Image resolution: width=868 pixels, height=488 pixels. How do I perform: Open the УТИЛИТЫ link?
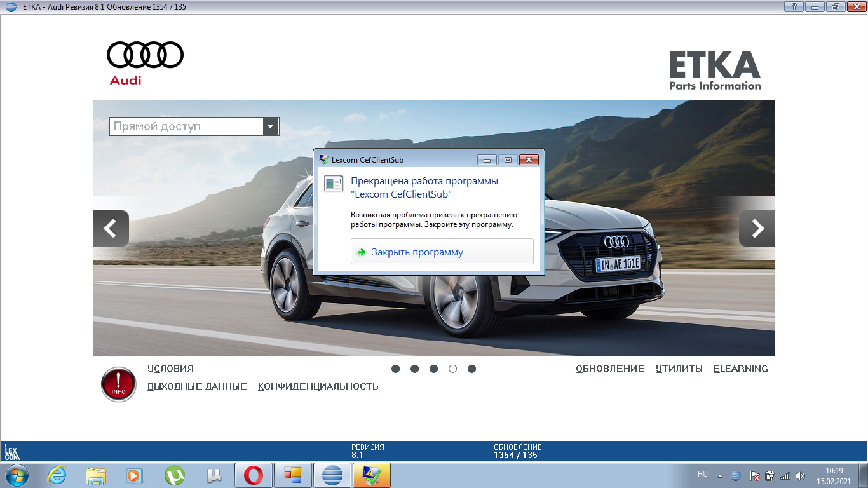click(679, 369)
